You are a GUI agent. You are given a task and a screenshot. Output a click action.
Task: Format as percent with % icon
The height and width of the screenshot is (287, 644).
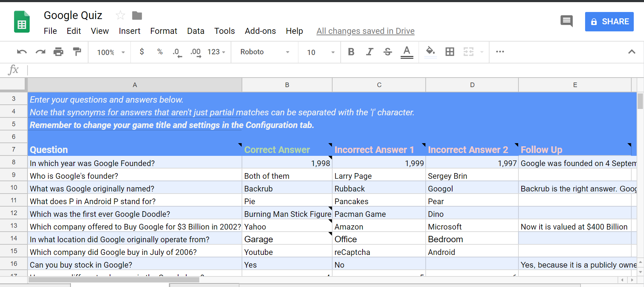(160, 52)
